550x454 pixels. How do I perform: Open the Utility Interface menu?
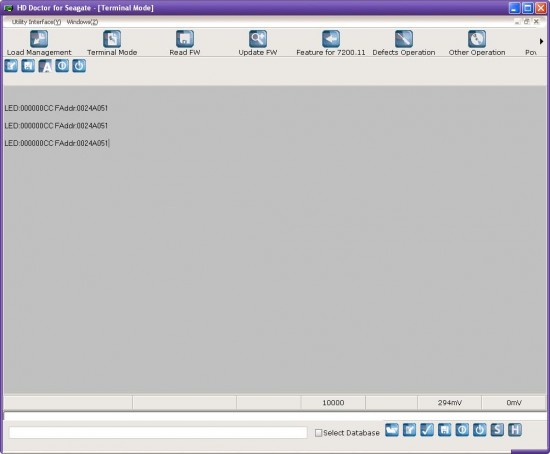pyautogui.click(x=36, y=22)
